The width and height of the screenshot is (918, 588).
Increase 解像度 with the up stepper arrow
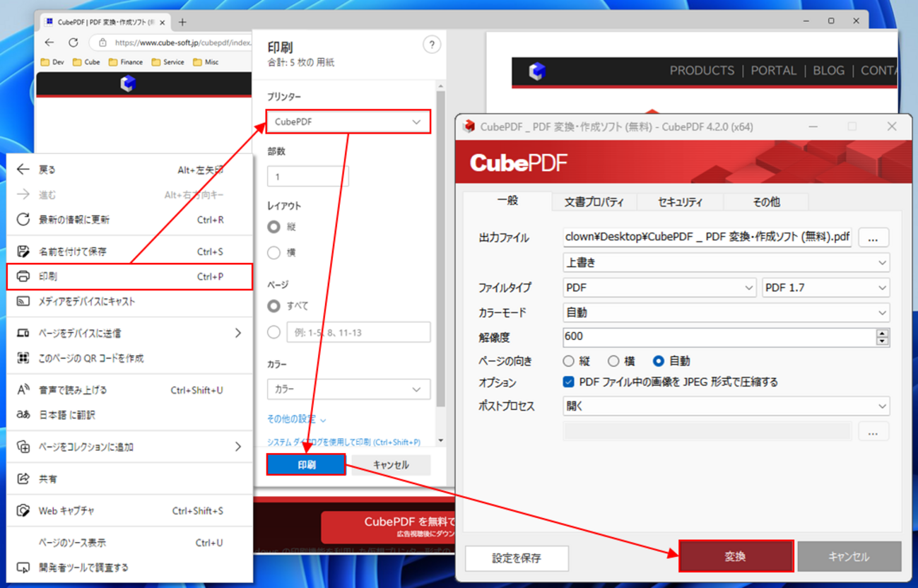click(882, 334)
